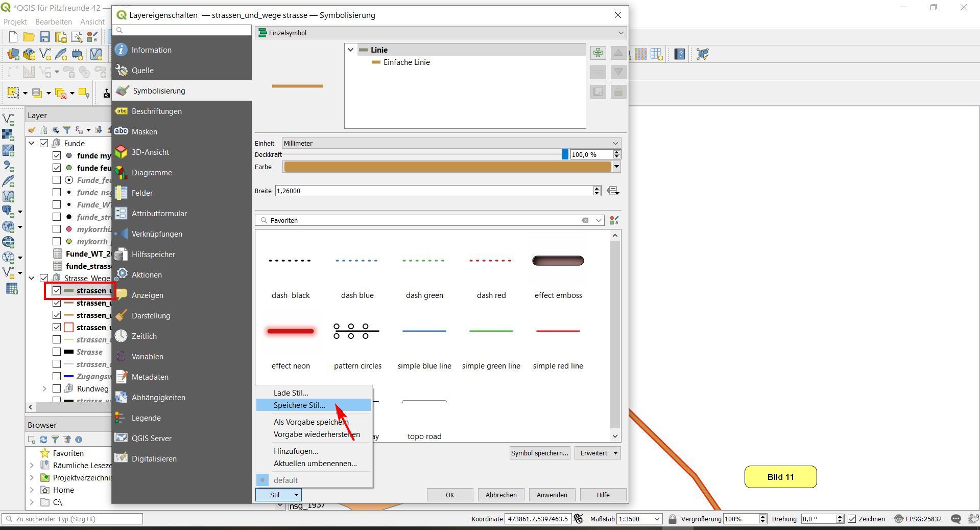Select 'Lade Stil...' menu entry
Screen dimensions: 980x530
point(291,393)
